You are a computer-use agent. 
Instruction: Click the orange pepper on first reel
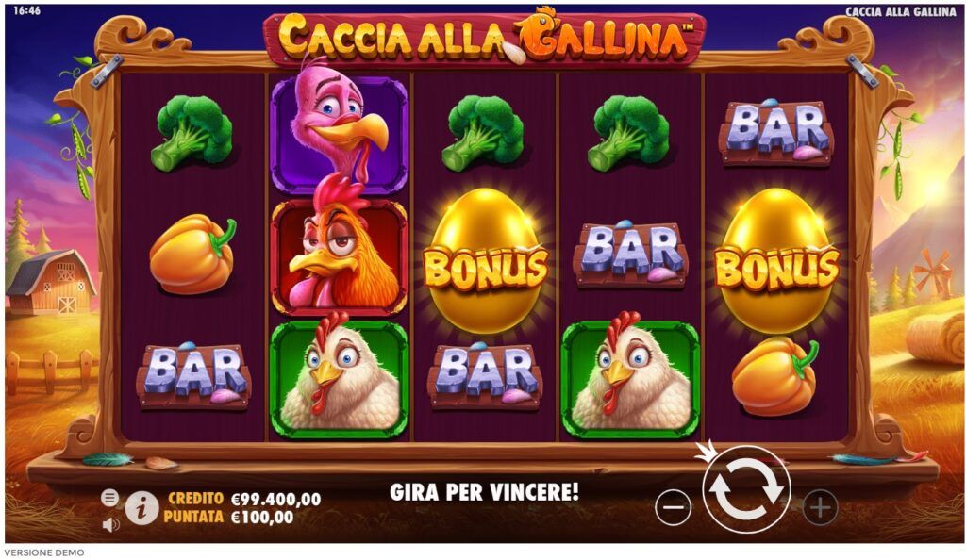192,255
